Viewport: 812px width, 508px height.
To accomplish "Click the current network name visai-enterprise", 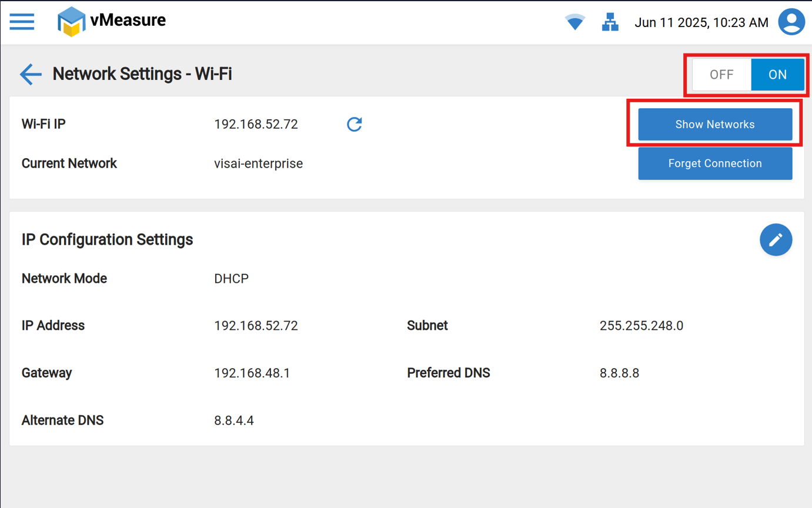I will coord(258,163).
